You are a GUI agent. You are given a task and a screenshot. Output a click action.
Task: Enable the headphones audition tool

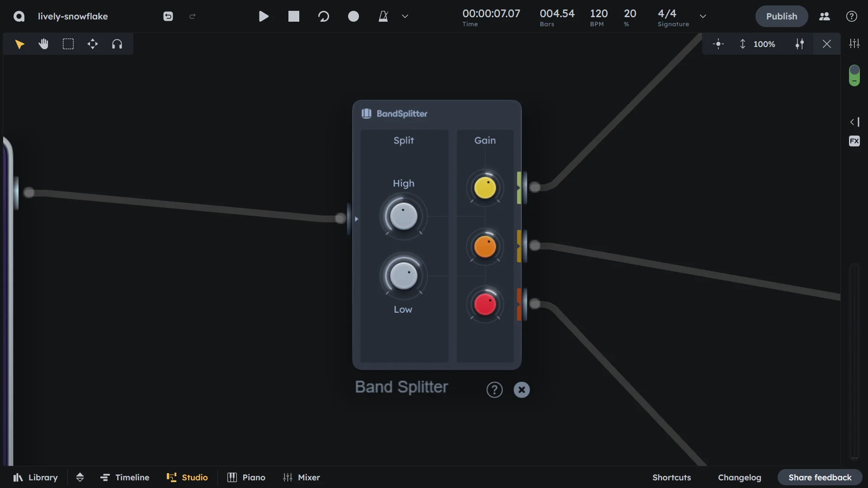[x=117, y=44]
